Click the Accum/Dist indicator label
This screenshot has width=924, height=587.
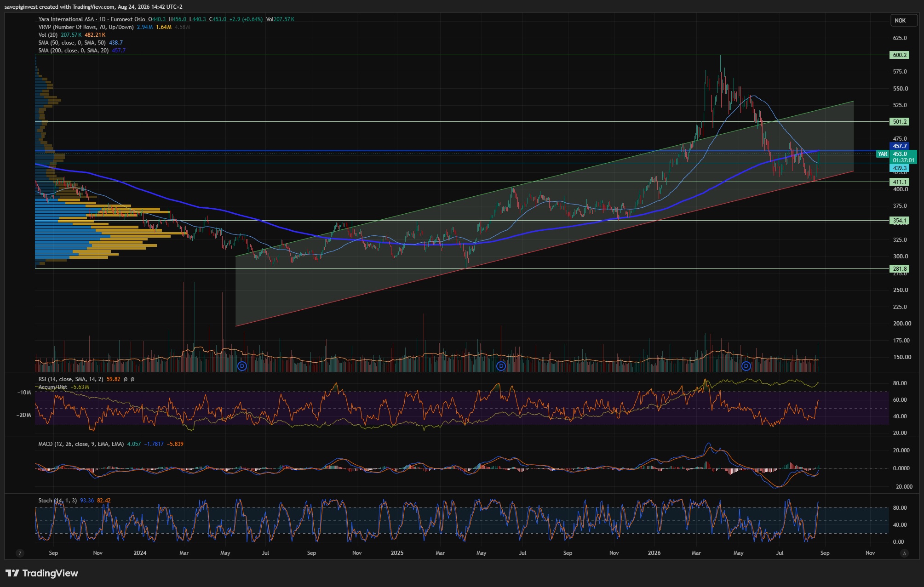(53, 387)
